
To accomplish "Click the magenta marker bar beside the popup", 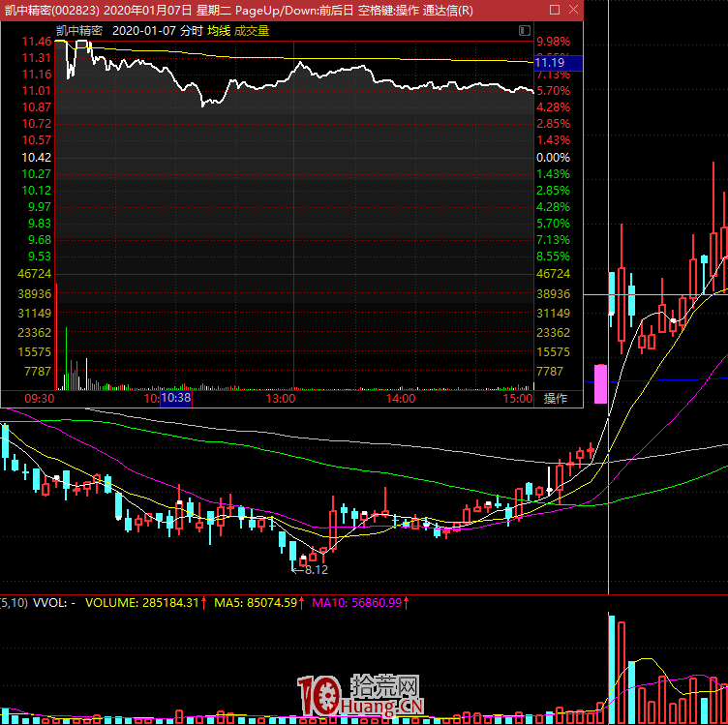I will click(600, 383).
